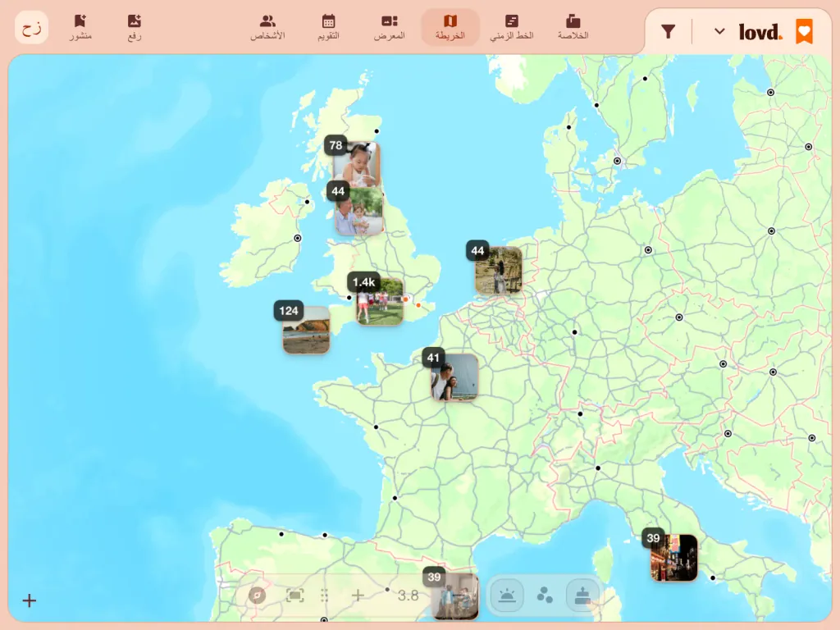Open the 124-photo beach cluster thumbnail

coord(306,330)
